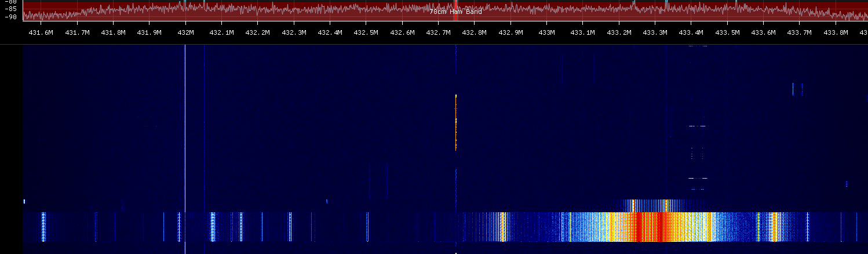Select the 432.5M frequency tick label

[x=366, y=32]
